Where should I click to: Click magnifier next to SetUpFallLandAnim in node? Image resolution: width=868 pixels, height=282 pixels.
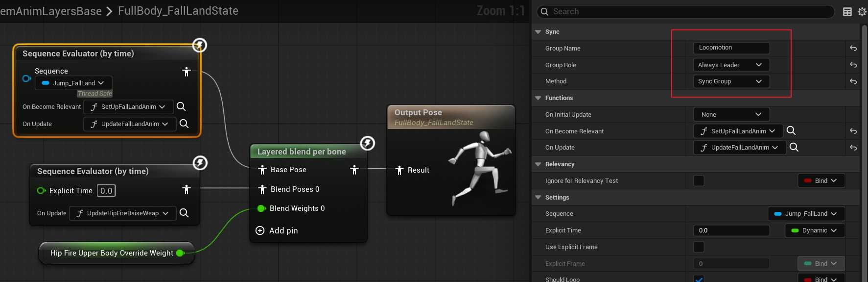181,106
